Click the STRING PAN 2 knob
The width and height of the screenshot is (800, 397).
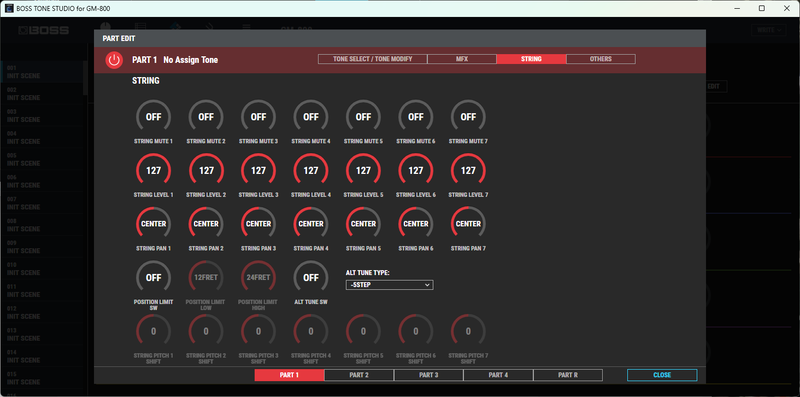[x=206, y=224]
